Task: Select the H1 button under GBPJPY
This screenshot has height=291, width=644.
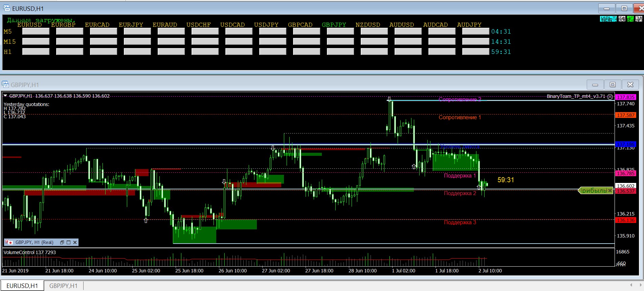Action: [340, 51]
